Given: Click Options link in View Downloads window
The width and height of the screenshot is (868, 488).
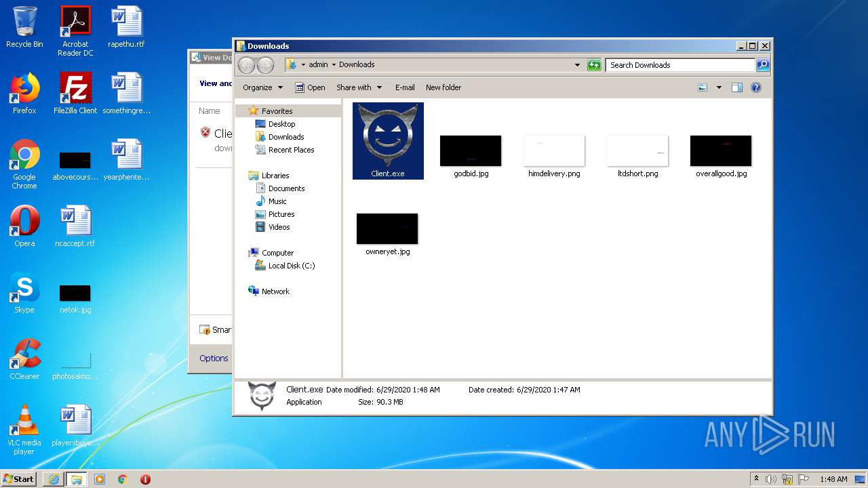Looking at the screenshot, I should 214,359.
